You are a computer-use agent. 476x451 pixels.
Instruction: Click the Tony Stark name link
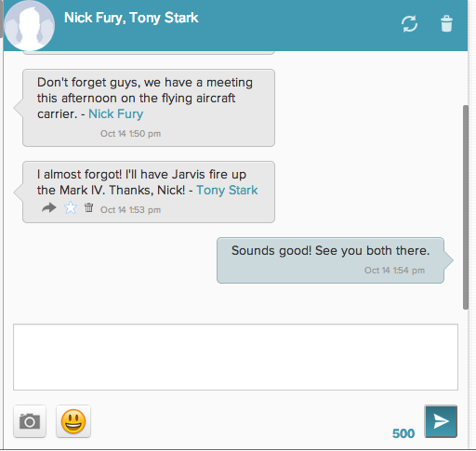point(227,191)
